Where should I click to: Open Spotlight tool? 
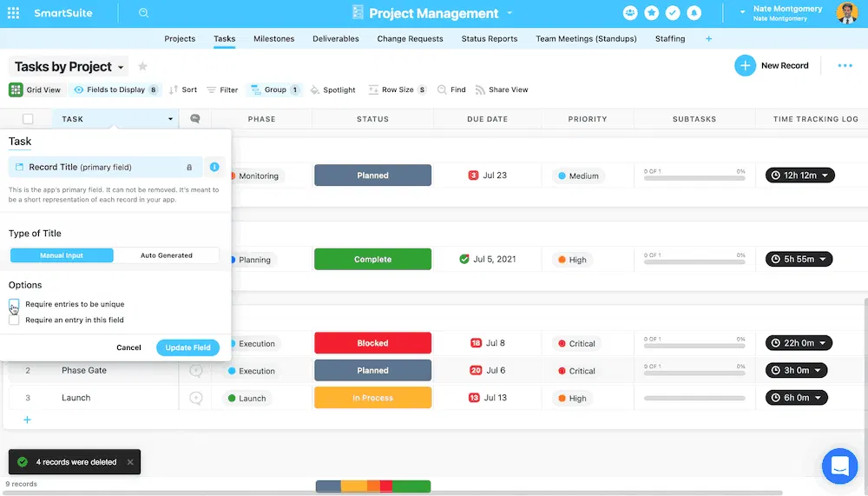(332, 89)
